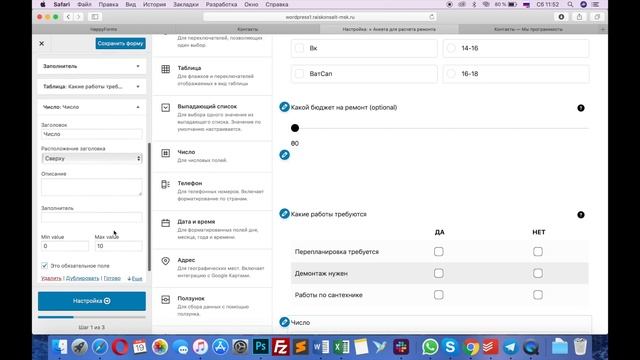Click the Number (Число) field type icon
Screen dimensions: 640x360
pos(165,153)
